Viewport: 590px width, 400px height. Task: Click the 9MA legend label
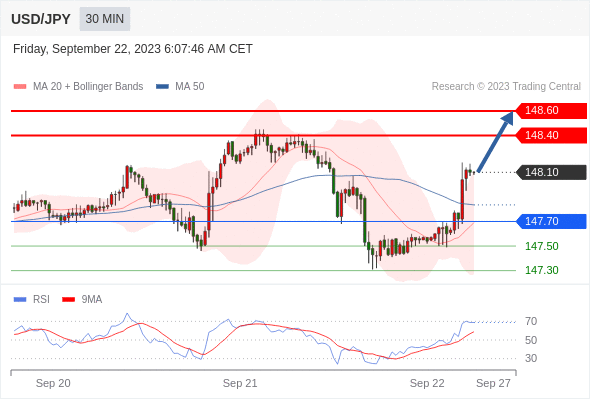pos(92,300)
